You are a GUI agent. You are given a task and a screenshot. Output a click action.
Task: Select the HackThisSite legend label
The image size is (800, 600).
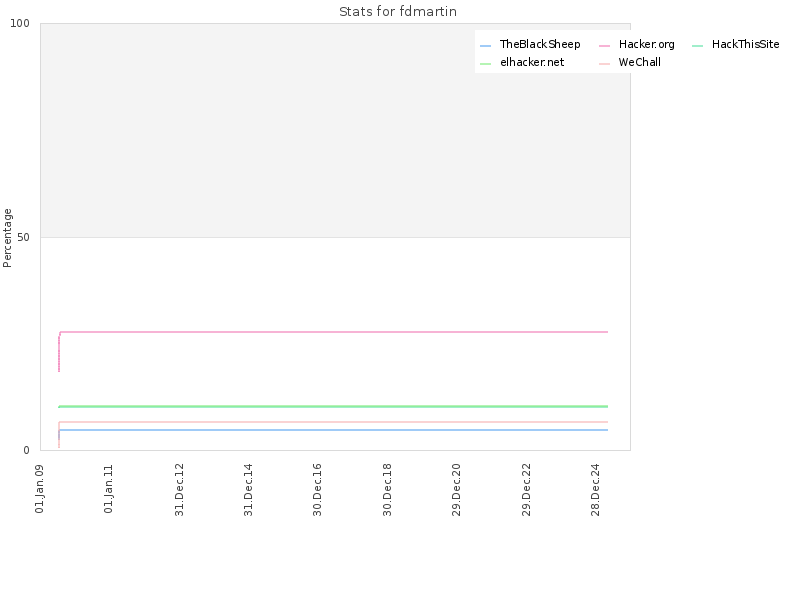pyautogui.click(x=745, y=44)
